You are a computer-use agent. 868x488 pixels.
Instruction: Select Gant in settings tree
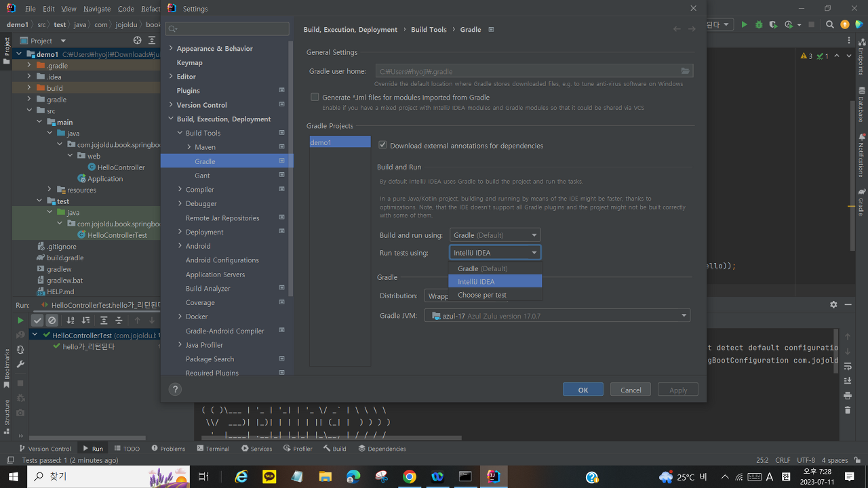point(202,176)
